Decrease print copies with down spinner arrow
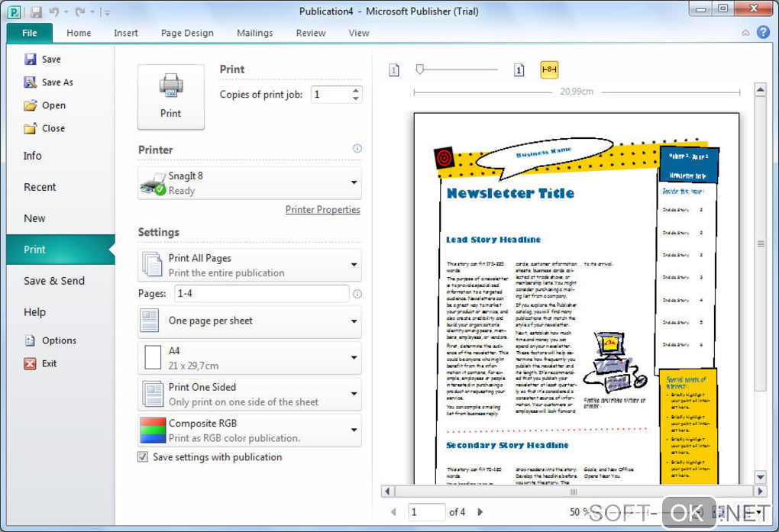This screenshot has height=532, width=779. pos(356,98)
